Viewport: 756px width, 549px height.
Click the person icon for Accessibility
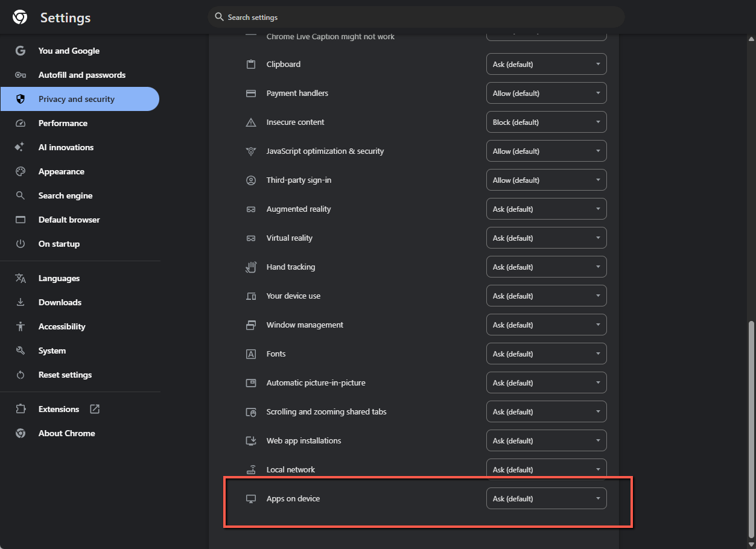tap(21, 326)
